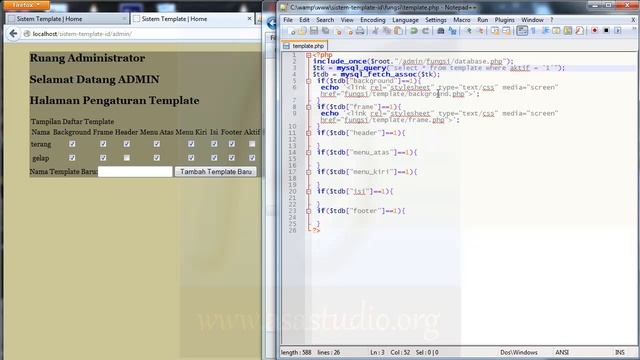
Task: Go back in the Firefox window
Action: [13, 34]
